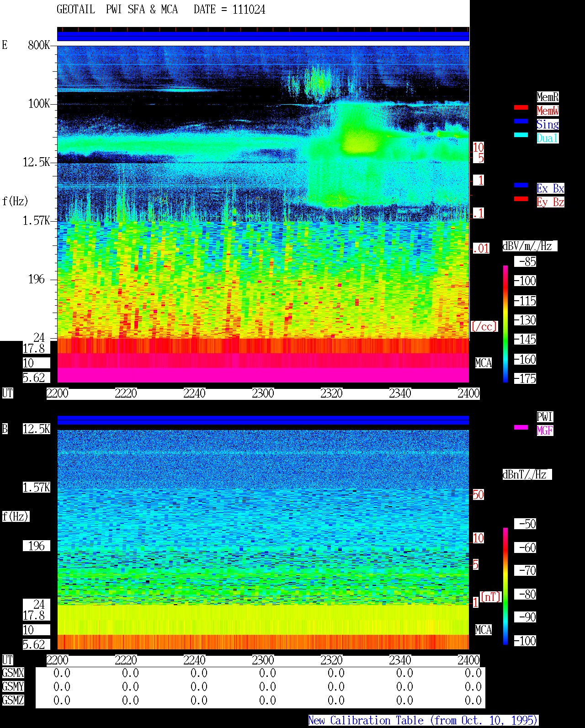
Task: Click the Sing legend label
Action: [548, 124]
